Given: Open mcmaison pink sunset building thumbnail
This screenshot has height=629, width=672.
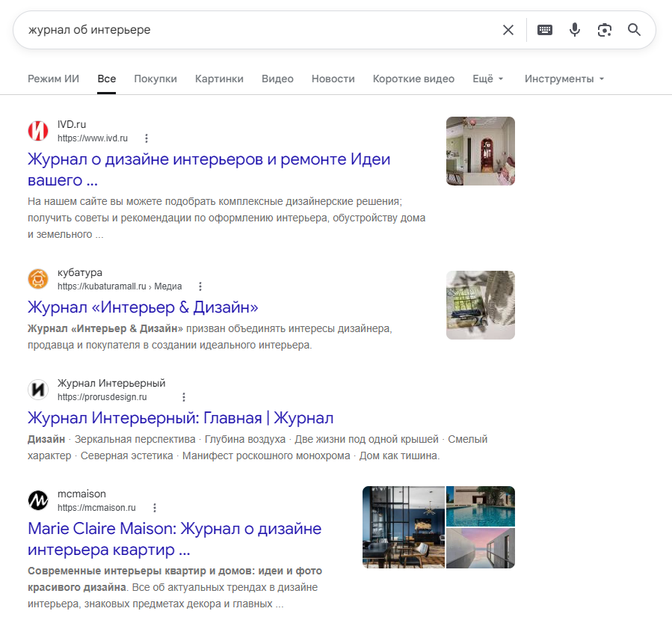Looking at the screenshot, I should pos(481,548).
